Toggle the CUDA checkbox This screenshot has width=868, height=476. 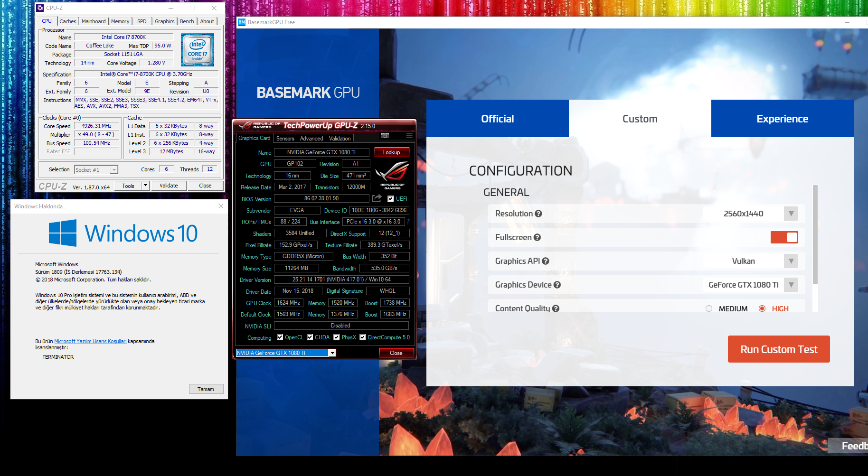[x=310, y=337]
